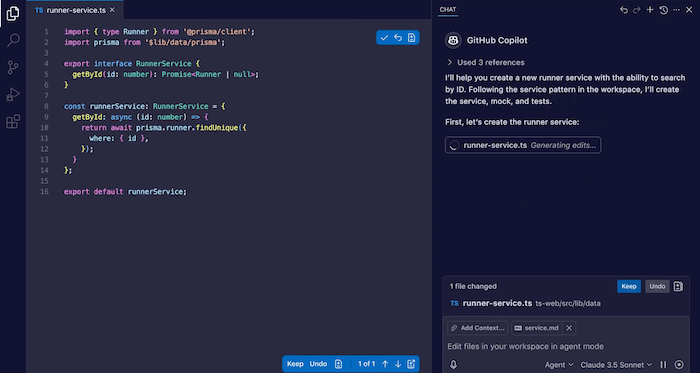
Task: Select the service.md context attachment
Action: [x=537, y=328]
